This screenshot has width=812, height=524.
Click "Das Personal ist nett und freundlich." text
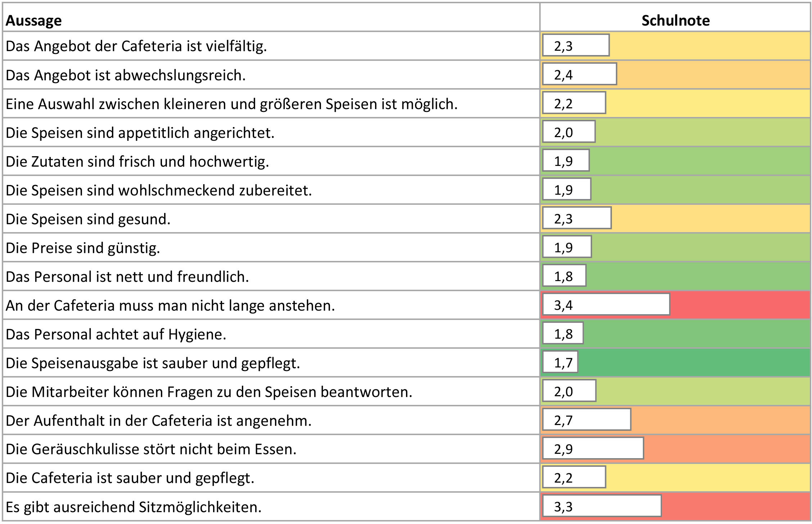(x=127, y=277)
